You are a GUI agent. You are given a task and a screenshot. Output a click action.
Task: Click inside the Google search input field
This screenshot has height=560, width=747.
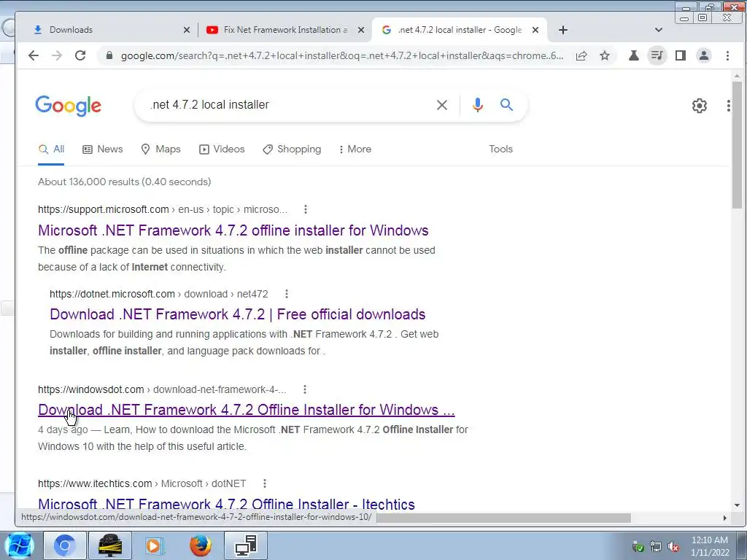click(x=286, y=105)
